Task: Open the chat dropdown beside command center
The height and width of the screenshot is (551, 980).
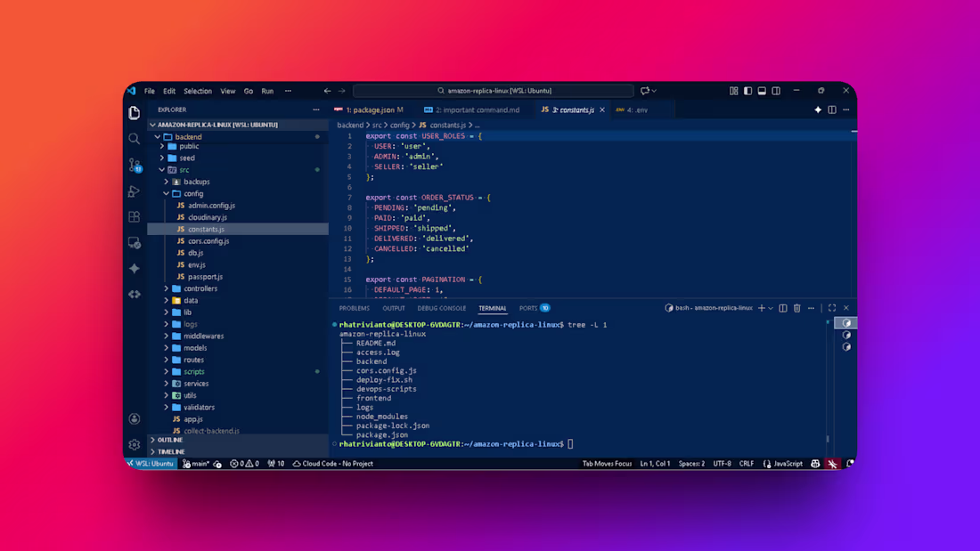Action: 654,91
